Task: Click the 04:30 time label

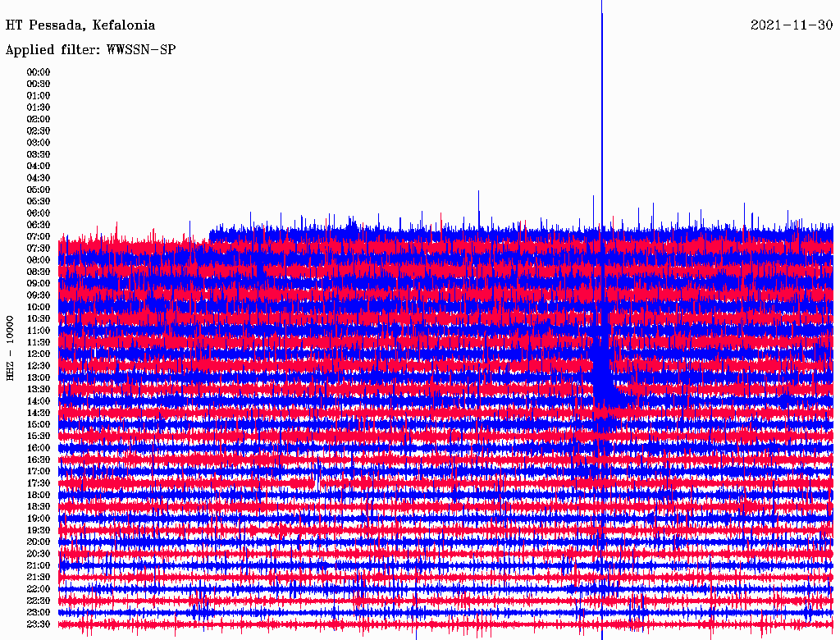Action: [39, 178]
